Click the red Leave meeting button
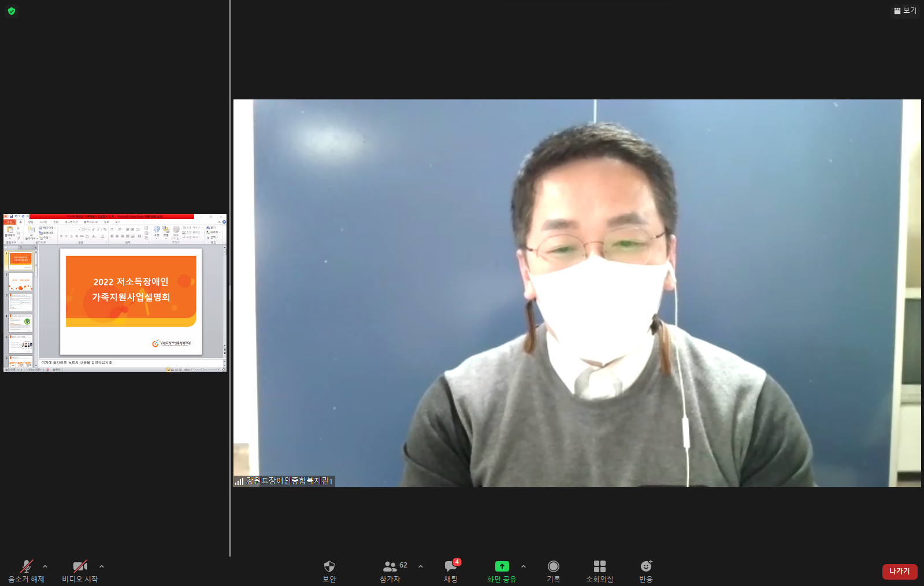The width and height of the screenshot is (924, 586). [900, 572]
